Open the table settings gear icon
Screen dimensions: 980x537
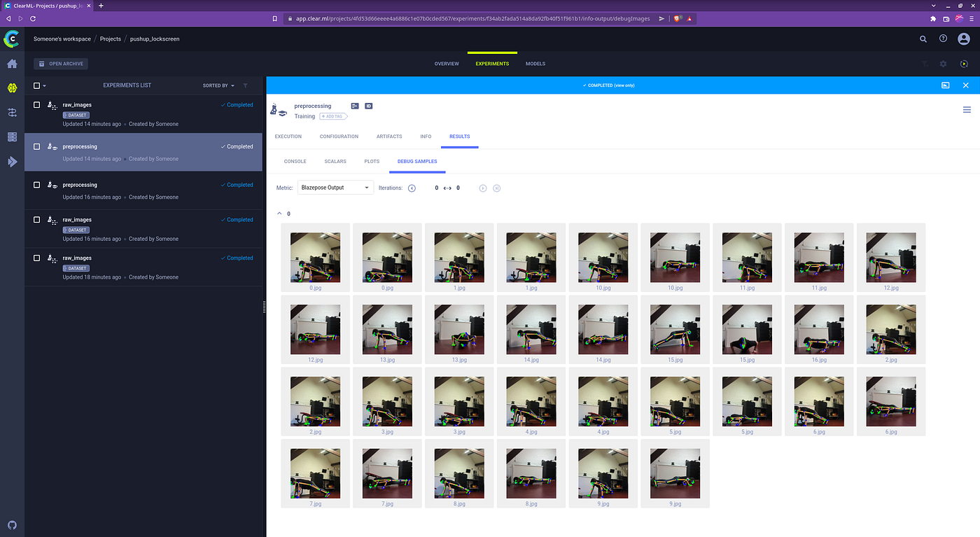[x=943, y=64]
